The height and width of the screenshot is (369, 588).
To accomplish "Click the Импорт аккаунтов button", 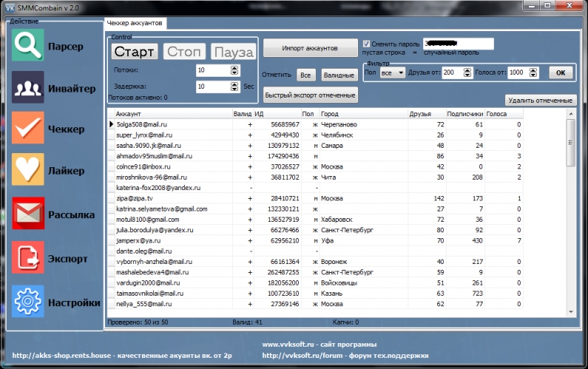I will tap(310, 48).
